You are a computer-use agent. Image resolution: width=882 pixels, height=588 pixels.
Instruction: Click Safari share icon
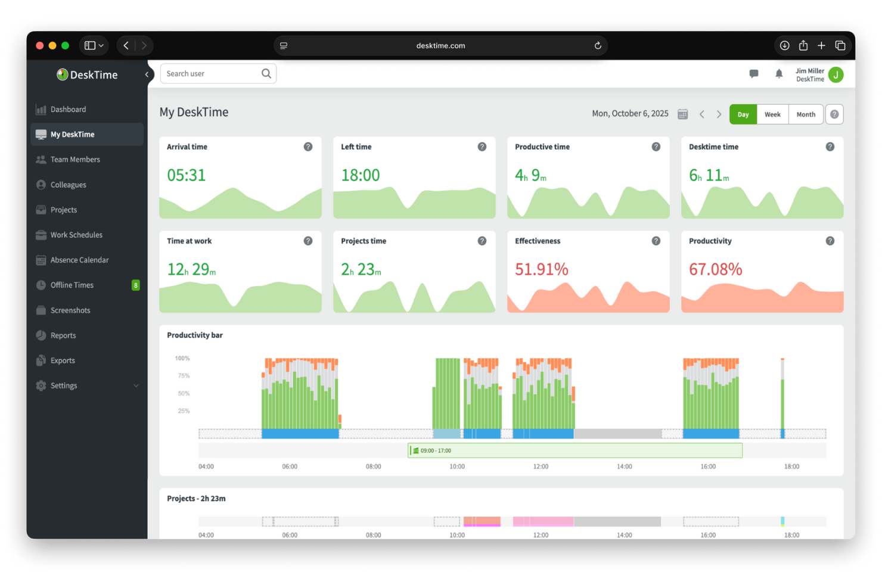click(x=803, y=45)
